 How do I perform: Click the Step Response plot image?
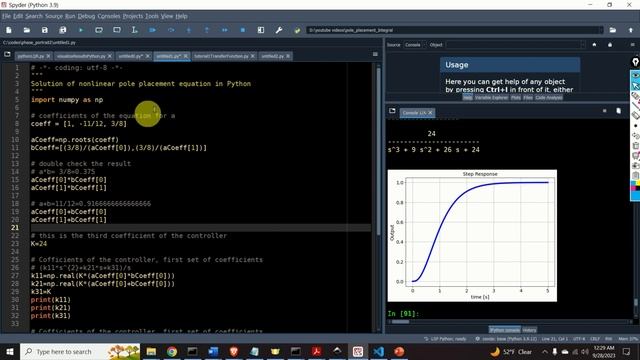472,236
